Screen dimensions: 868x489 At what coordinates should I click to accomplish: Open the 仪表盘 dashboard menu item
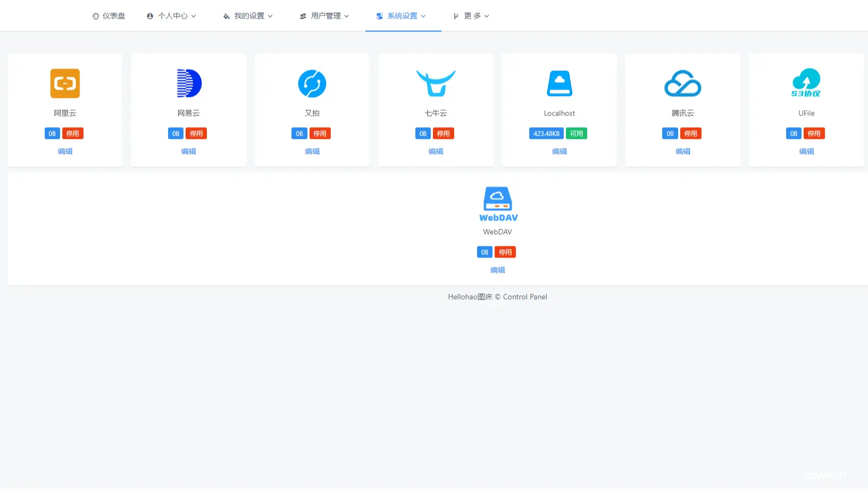click(108, 16)
